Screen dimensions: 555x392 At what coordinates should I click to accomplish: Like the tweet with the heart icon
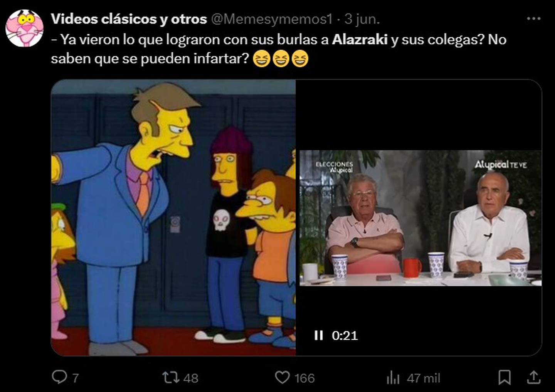pos(282,377)
